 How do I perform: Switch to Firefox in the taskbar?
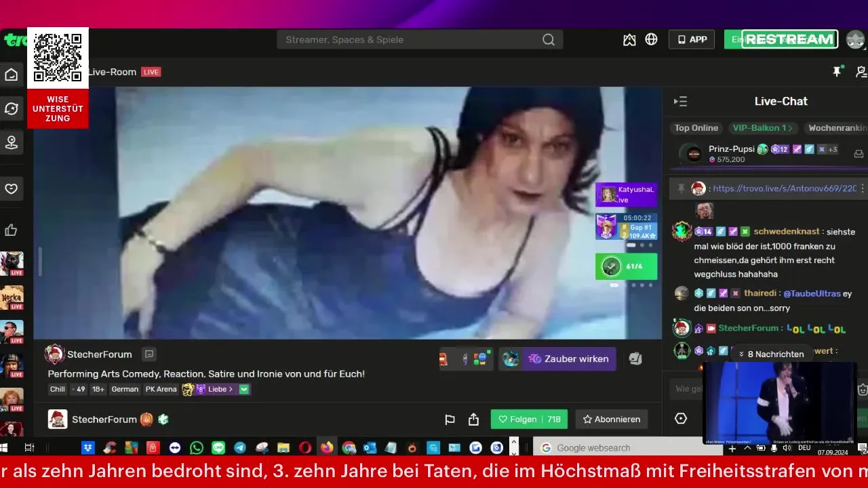tap(327, 447)
